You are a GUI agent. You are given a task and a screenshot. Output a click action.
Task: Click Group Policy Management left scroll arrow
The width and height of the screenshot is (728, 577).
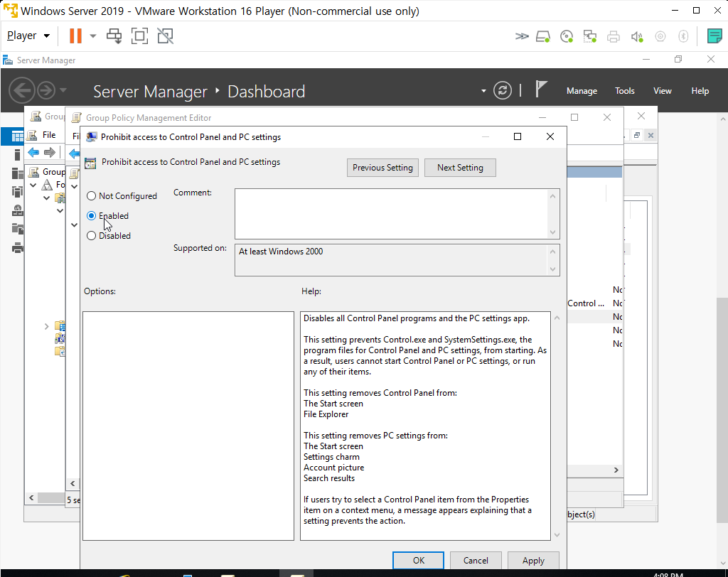pos(31,497)
